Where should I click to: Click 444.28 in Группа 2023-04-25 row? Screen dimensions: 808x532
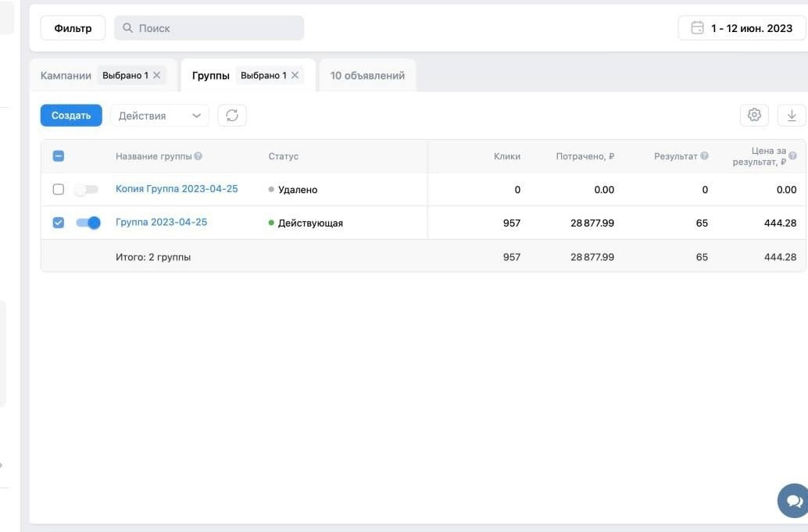pyautogui.click(x=780, y=223)
